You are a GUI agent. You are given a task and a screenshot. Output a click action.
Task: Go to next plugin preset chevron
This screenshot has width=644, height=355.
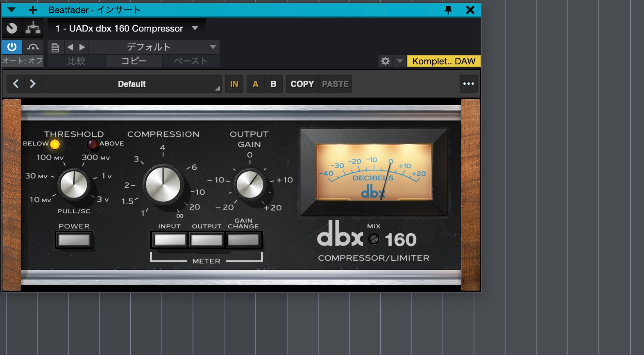click(x=33, y=84)
